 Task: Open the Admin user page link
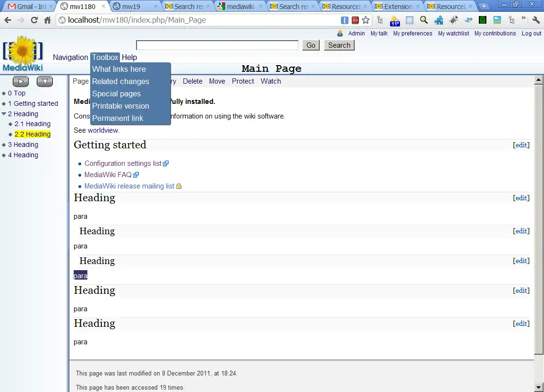point(357,34)
